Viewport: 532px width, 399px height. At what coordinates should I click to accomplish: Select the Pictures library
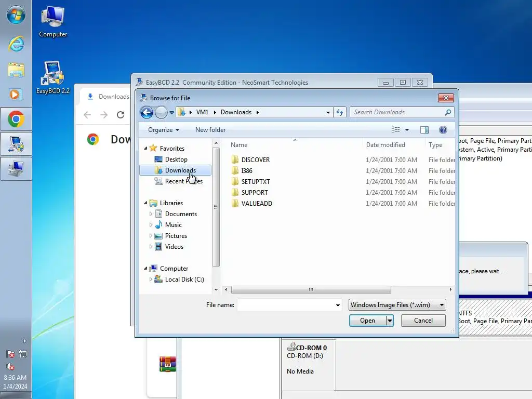(176, 236)
